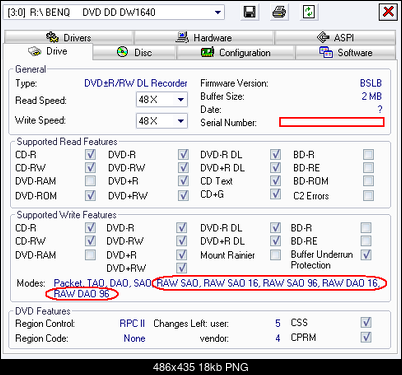Toggle DVD+R DL write feature checkbox

(275, 241)
